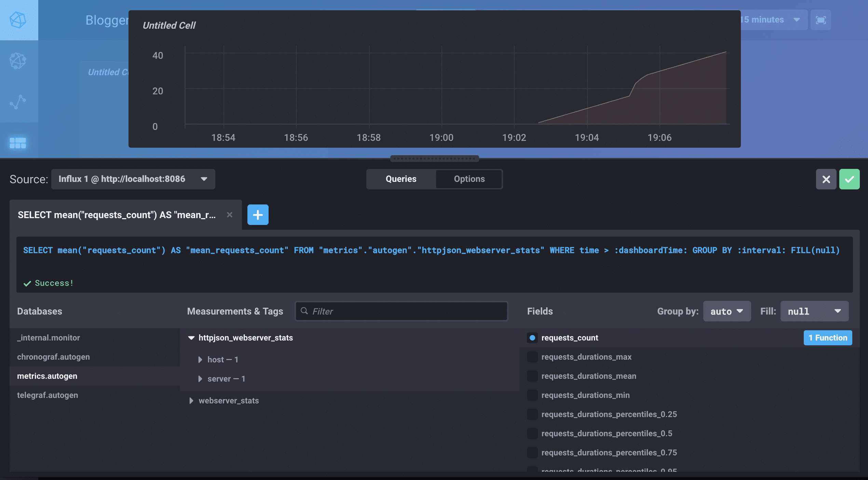The height and width of the screenshot is (480, 868).
Task: Open the Fill null dropdown
Action: (x=814, y=311)
